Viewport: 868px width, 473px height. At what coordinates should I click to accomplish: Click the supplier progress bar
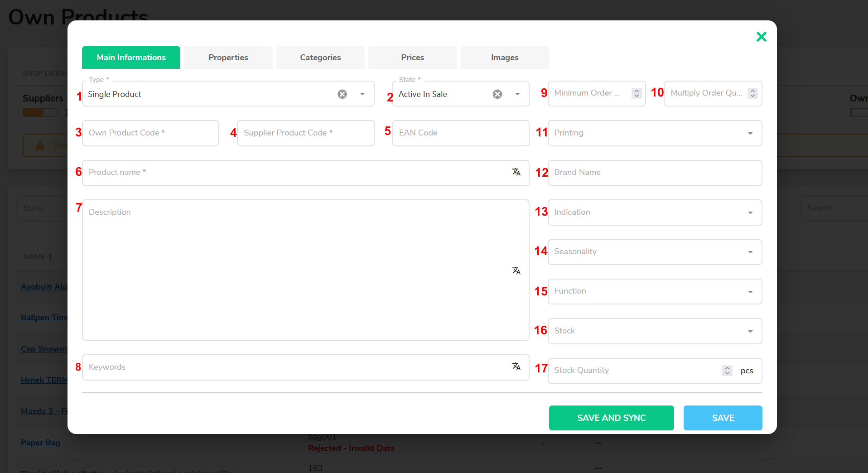point(40,112)
